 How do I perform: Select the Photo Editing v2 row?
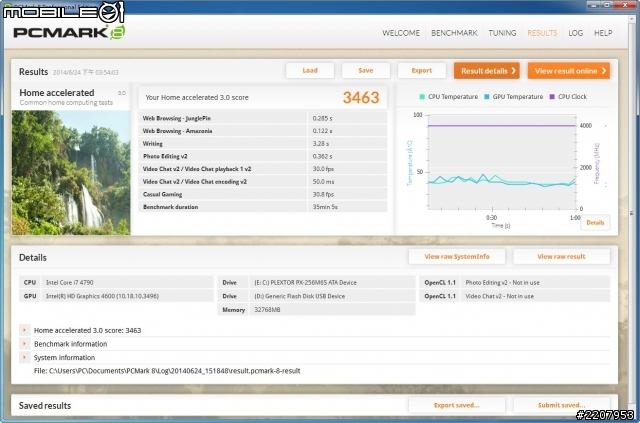click(x=263, y=156)
